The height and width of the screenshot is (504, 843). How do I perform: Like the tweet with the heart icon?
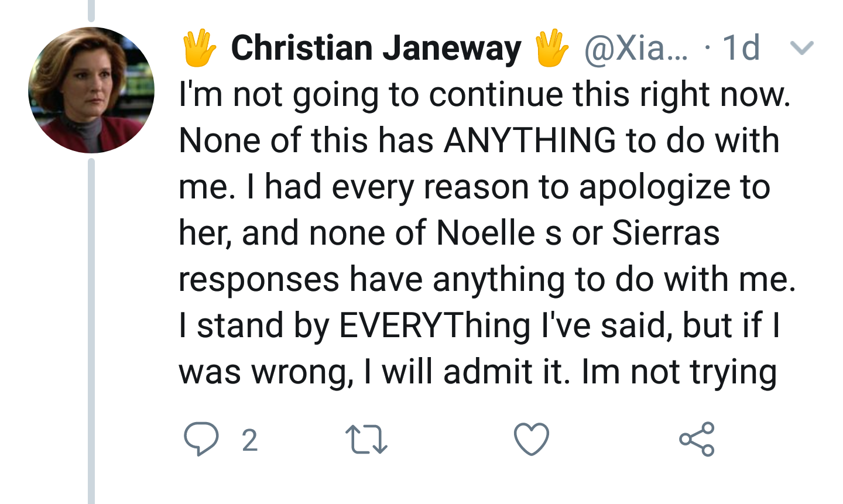point(532,439)
